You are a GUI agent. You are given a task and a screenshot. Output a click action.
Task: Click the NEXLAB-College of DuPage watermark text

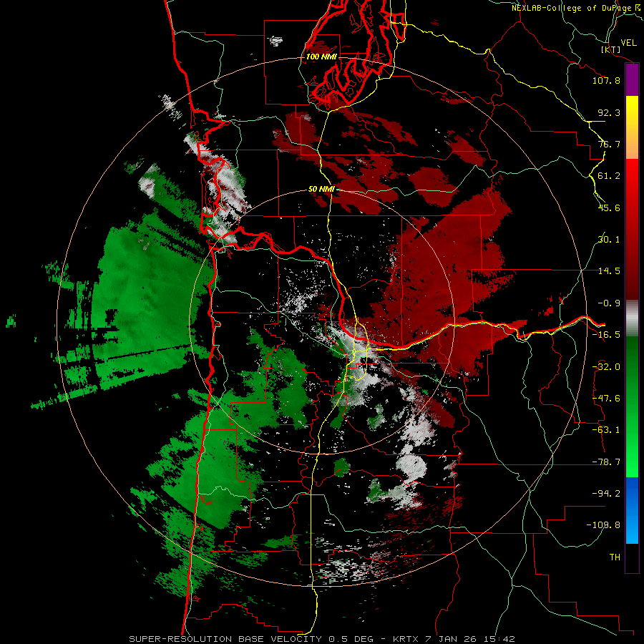pyautogui.click(x=577, y=8)
